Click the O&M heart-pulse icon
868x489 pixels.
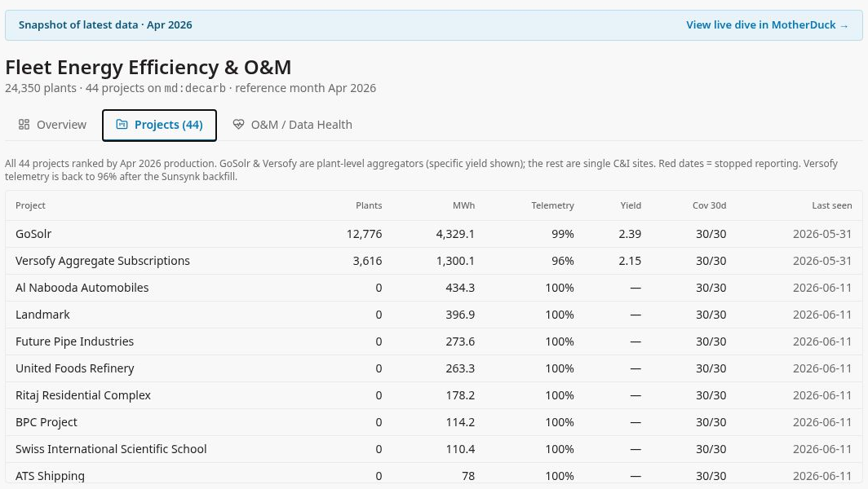(238, 125)
